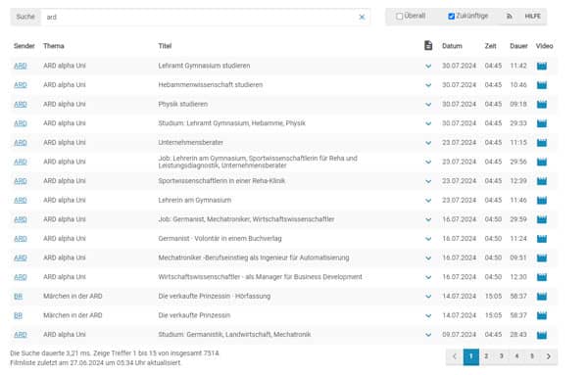Sort by Sender column header
This screenshot has width=588, height=375.
coord(24,46)
